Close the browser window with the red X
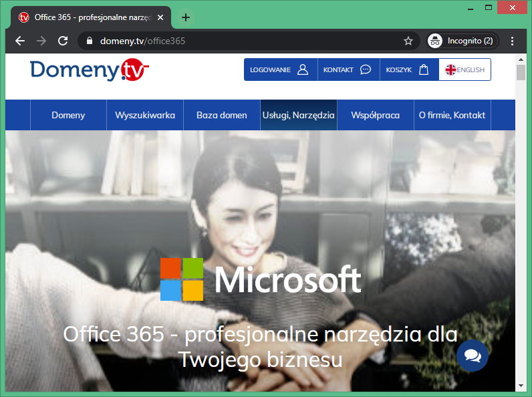The image size is (532, 397). [x=513, y=7]
